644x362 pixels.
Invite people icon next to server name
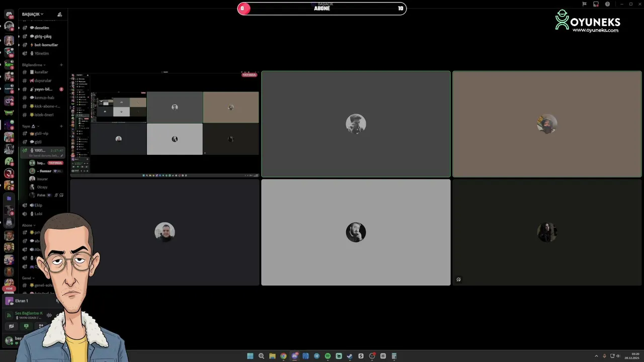(x=60, y=14)
